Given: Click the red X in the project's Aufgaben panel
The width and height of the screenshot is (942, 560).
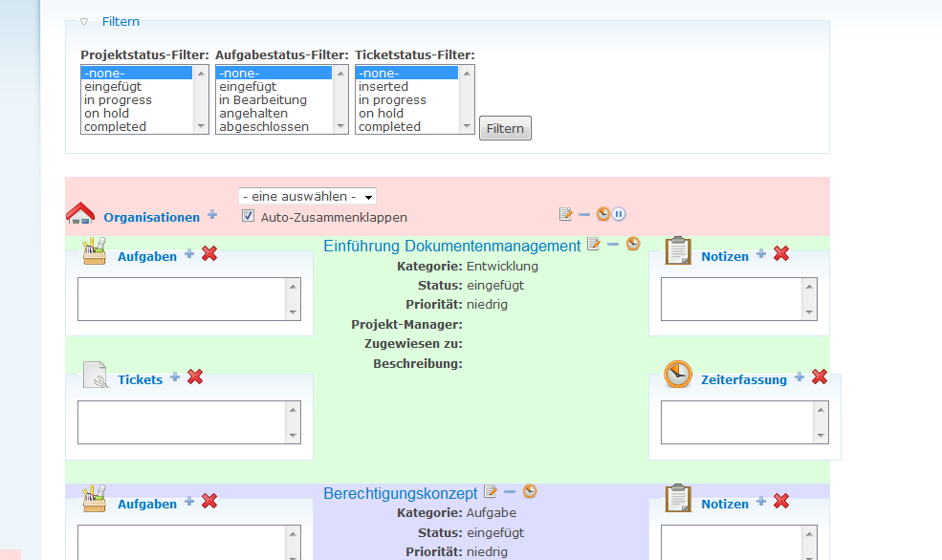Looking at the screenshot, I should pyautogui.click(x=209, y=253).
